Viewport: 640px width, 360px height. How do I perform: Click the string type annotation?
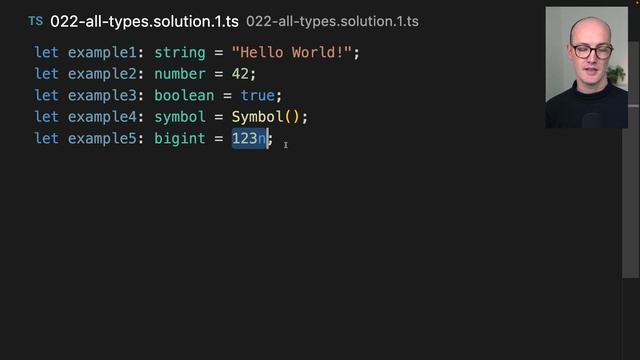[180, 53]
